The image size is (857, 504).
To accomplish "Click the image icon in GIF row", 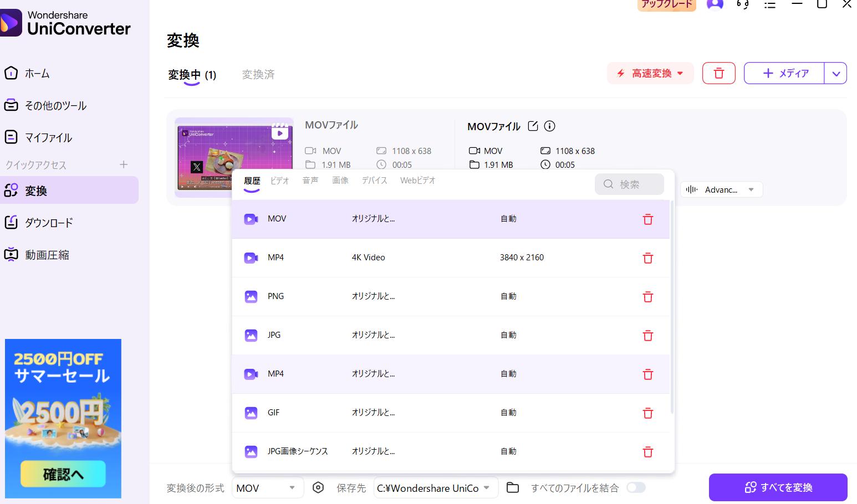I will 251,413.
